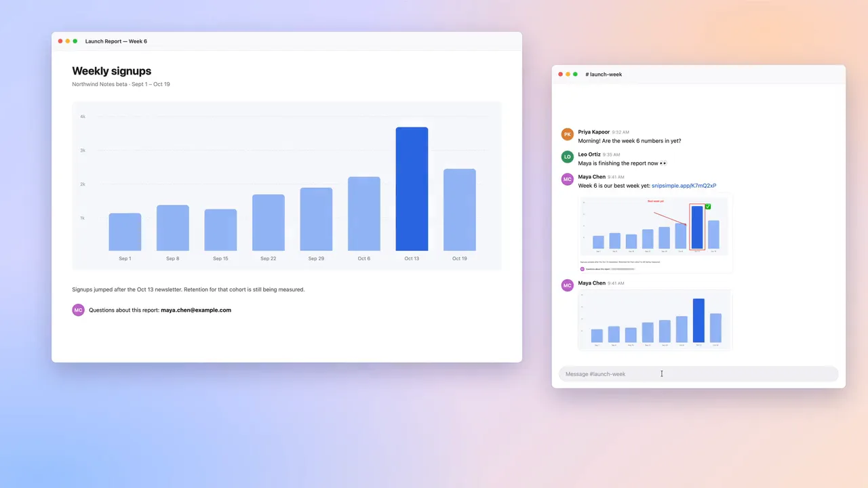Click the "# launch-week" channel title

[x=604, y=75]
